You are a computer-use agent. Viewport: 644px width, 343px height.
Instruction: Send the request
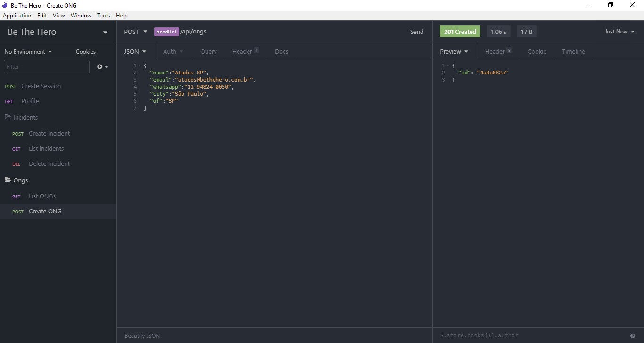pos(417,32)
